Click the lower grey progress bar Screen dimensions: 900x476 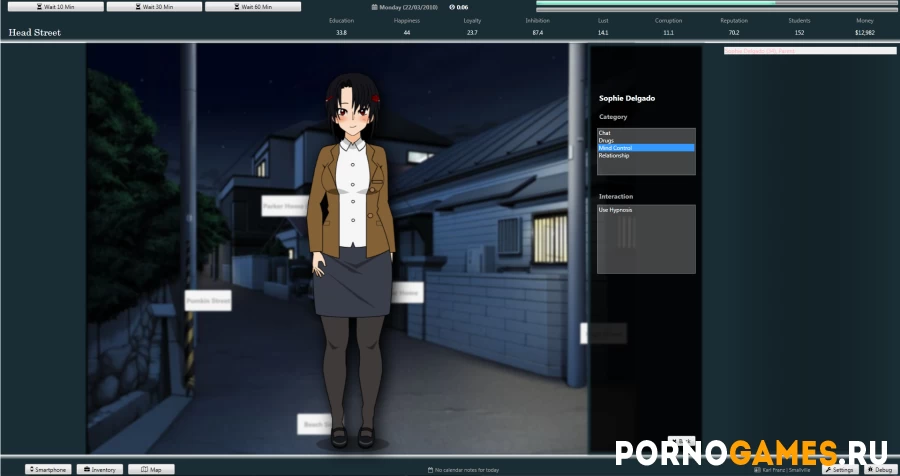[x=716, y=9]
